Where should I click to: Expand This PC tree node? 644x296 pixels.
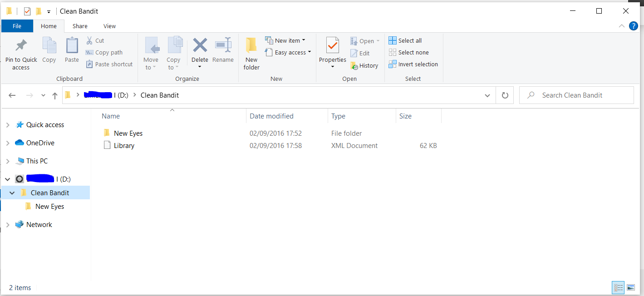[x=8, y=161]
